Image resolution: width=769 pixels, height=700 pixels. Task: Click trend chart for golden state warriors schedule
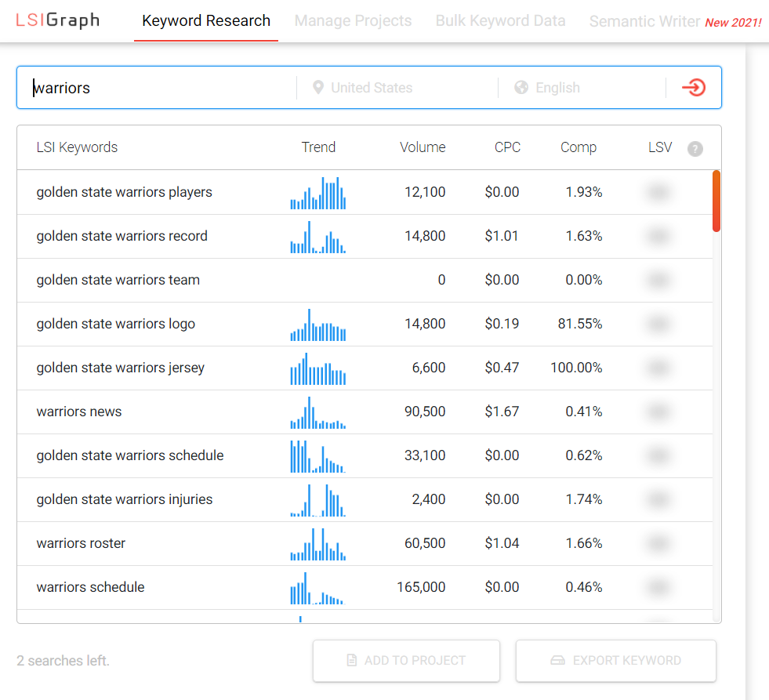click(x=317, y=456)
